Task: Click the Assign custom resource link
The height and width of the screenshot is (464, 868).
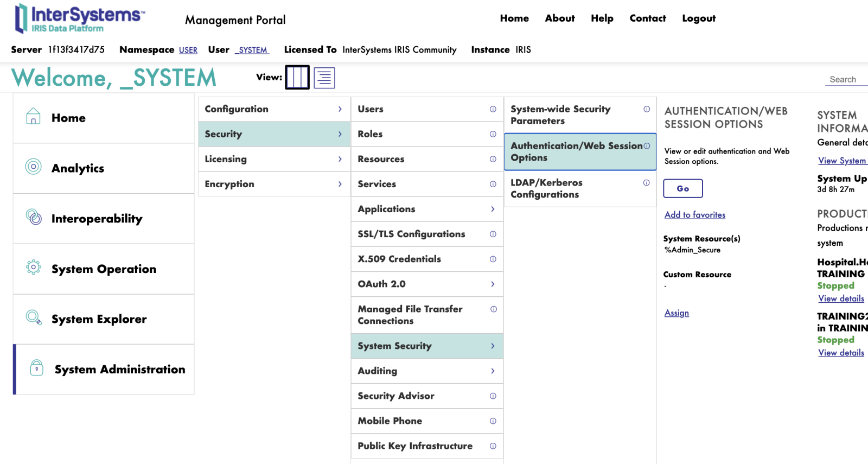Action: pos(676,313)
